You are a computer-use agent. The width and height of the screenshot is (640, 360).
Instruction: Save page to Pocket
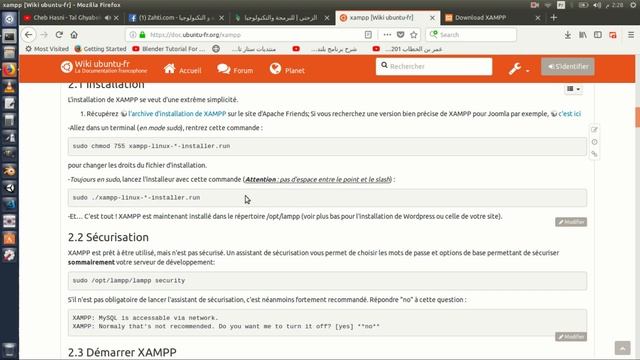[x=400, y=35]
